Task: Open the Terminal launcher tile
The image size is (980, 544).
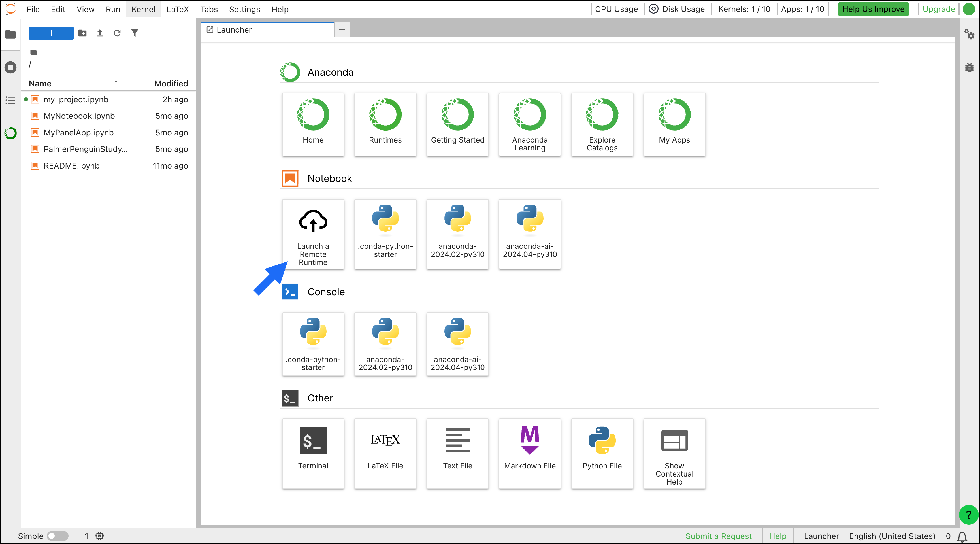Action: click(x=313, y=453)
